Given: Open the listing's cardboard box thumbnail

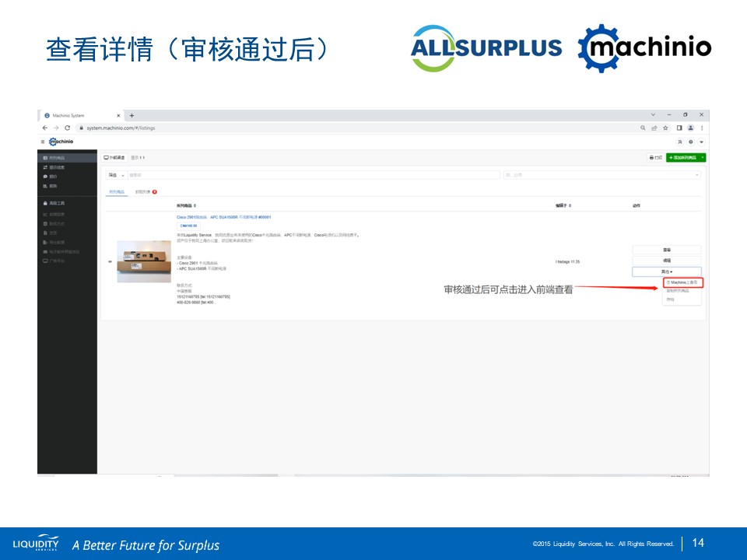Looking at the screenshot, I should click(144, 261).
